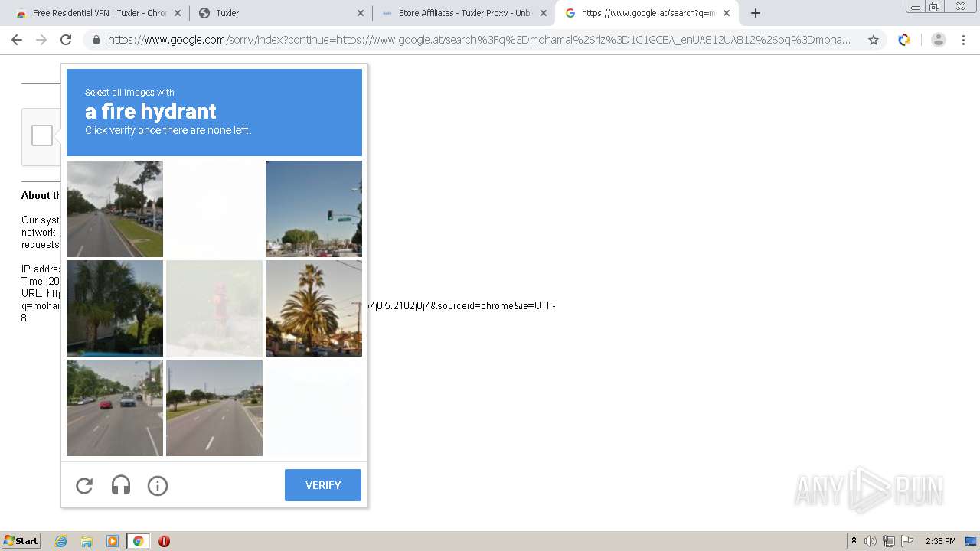Open the Chrome profile avatar
Image resolution: width=980 pixels, height=551 pixels.
939,40
